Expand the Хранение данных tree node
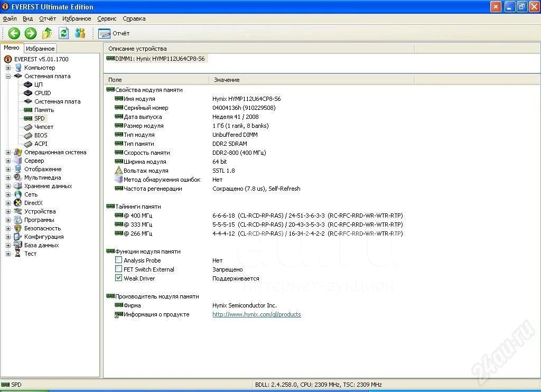 (8, 186)
